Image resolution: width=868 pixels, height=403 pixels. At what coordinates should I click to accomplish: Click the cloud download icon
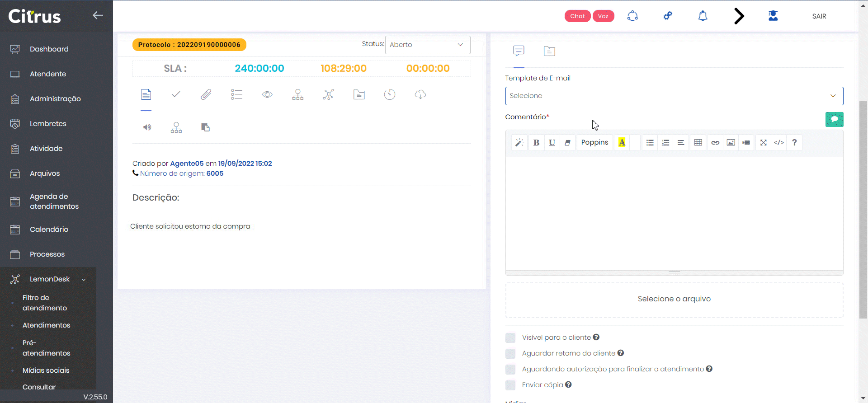(x=420, y=94)
